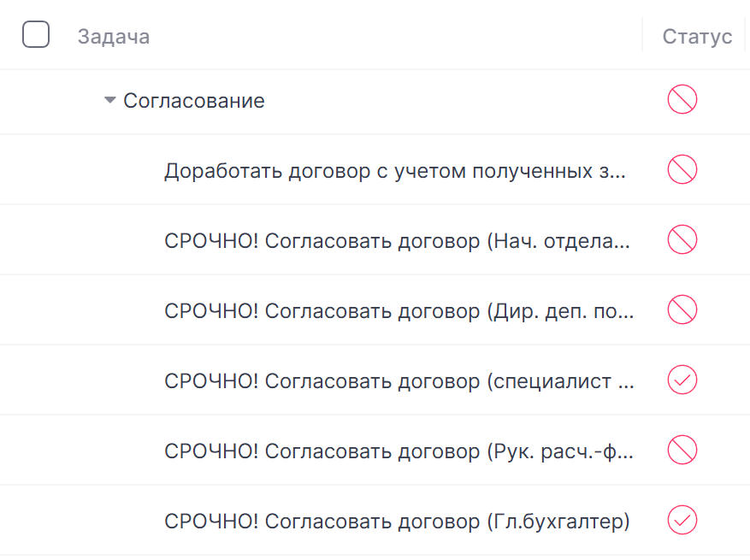750x560 pixels.
Task: Click status icon of Нач. отдела task
Action: coord(682,239)
